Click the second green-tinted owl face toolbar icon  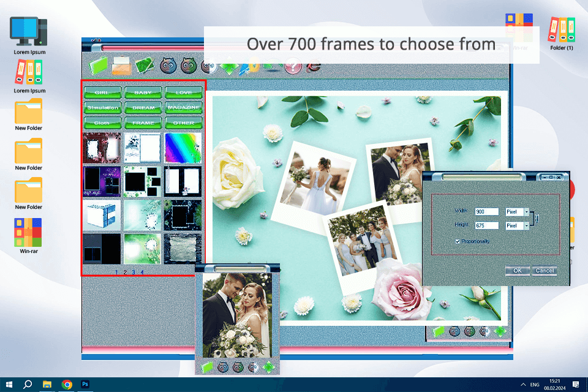pos(189,66)
